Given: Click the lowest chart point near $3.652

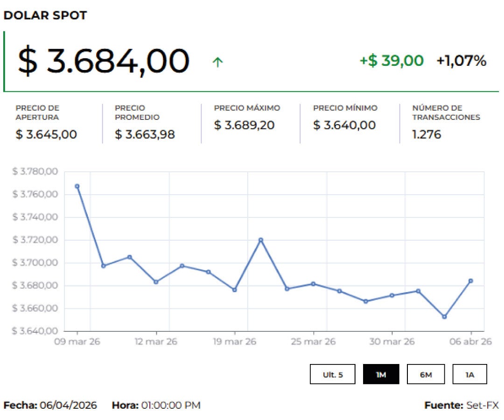Looking at the screenshot, I should [x=444, y=317].
